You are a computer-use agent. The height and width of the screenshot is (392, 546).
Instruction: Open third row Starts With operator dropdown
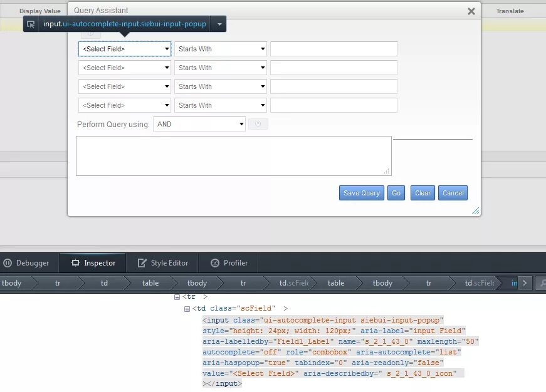[x=221, y=86]
